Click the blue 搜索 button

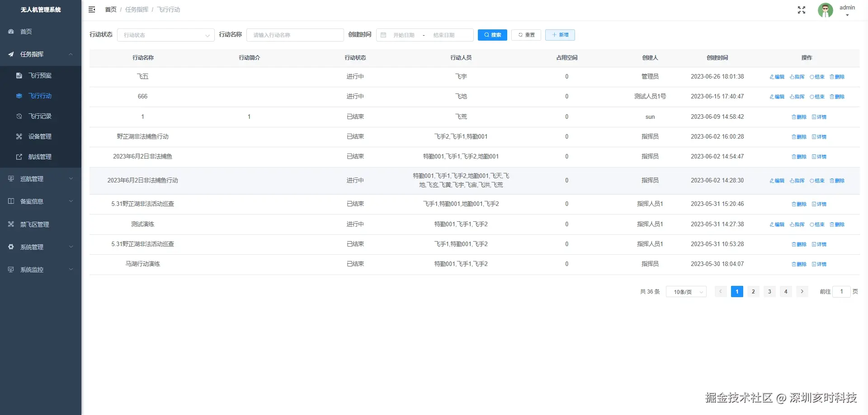tap(492, 35)
